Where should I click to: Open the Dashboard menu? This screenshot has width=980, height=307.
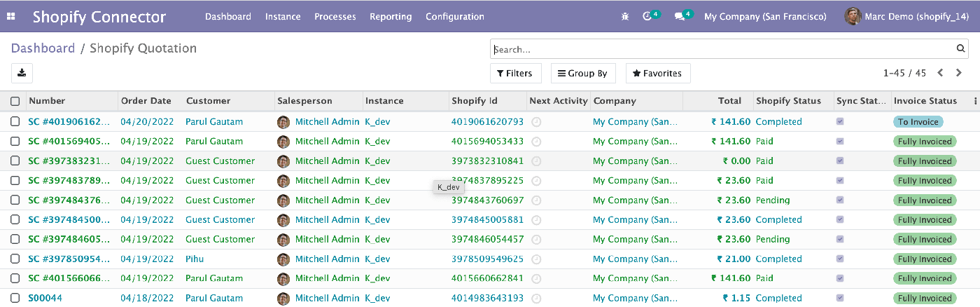(x=228, y=17)
